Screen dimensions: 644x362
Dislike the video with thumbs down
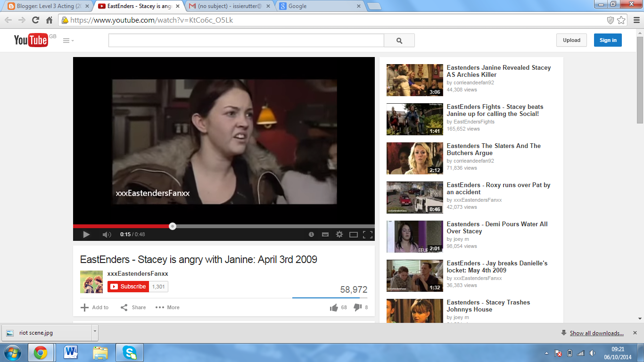point(357,307)
